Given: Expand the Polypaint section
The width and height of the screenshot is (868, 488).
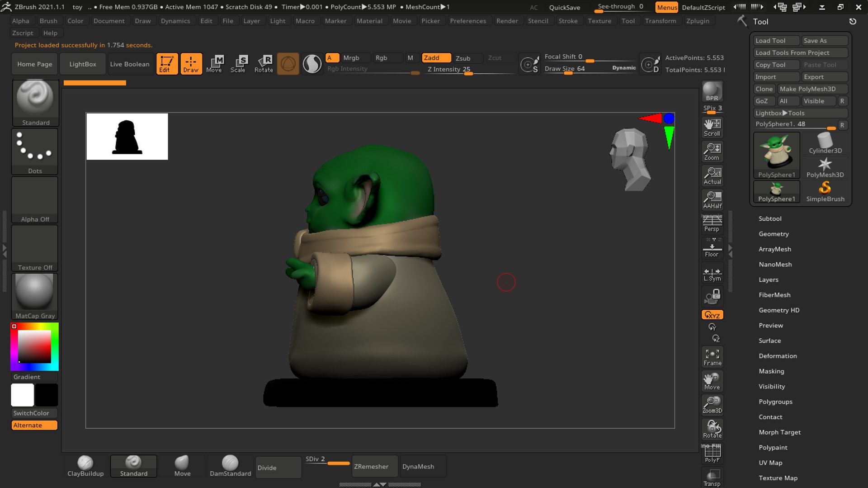Looking at the screenshot, I should pos(773,447).
